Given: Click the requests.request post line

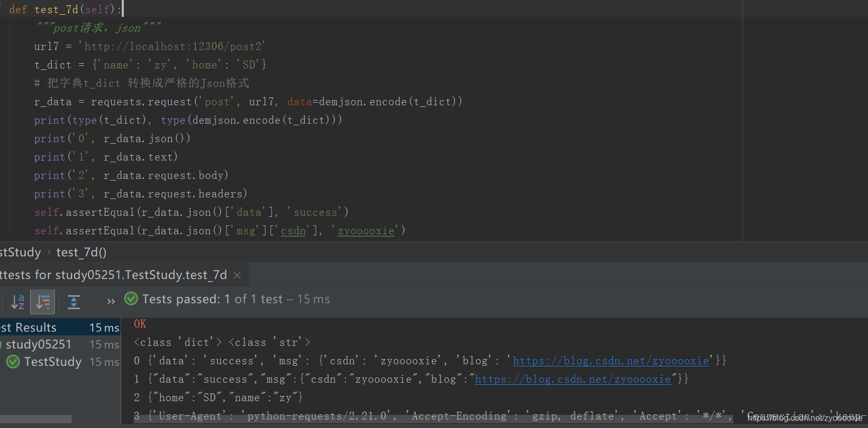Looking at the screenshot, I should point(248,102).
